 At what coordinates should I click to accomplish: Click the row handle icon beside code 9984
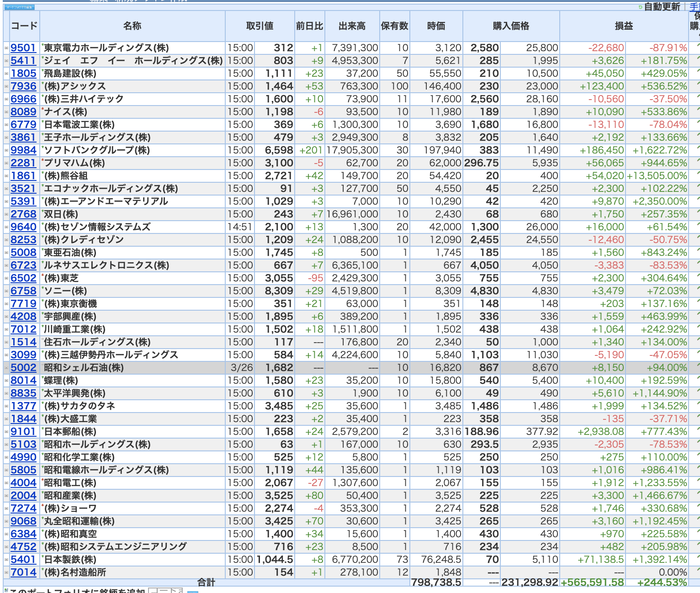(x=6, y=150)
